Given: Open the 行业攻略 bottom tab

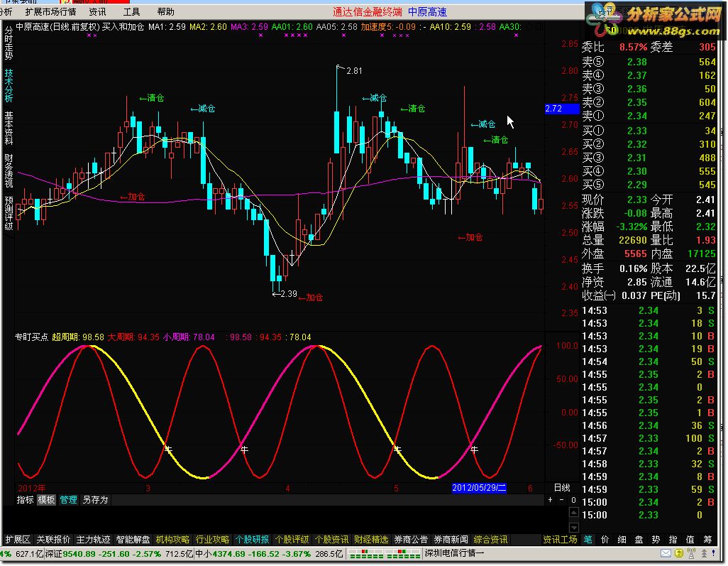Looking at the screenshot, I should pyautogui.click(x=213, y=540).
